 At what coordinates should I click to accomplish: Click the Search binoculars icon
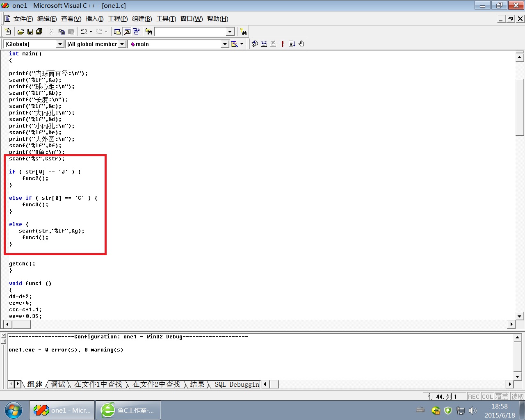[243, 32]
